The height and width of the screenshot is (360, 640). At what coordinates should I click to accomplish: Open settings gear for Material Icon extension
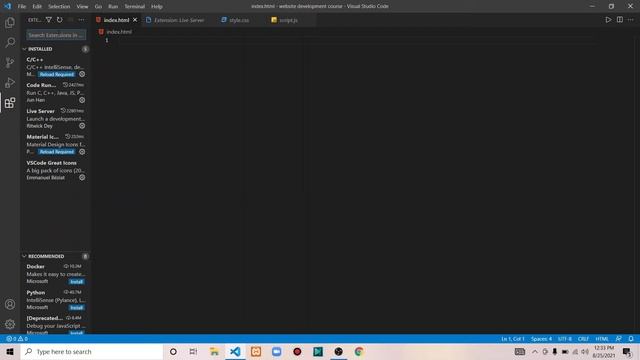coord(82,151)
